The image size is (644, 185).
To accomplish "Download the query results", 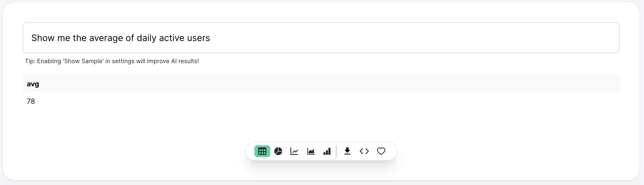I will [347, 151].
